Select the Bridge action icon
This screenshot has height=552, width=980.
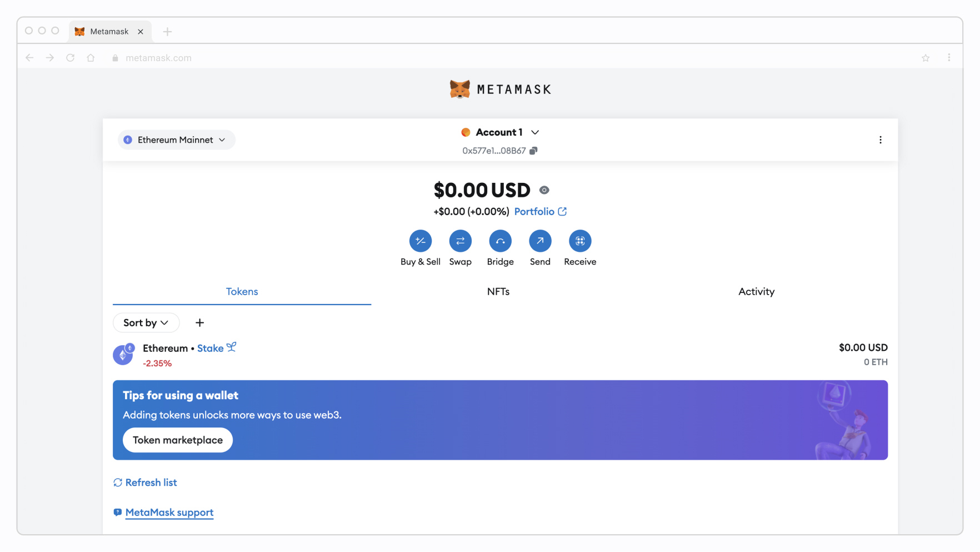pyautogui.click(x=501, y=241)
